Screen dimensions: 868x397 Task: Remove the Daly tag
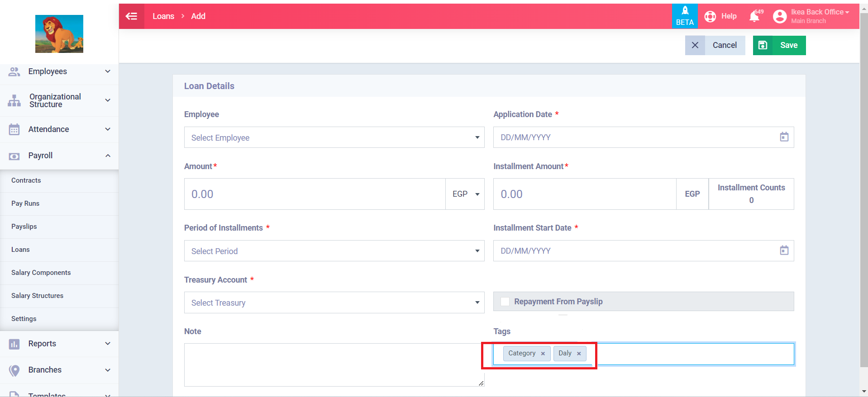579,354
